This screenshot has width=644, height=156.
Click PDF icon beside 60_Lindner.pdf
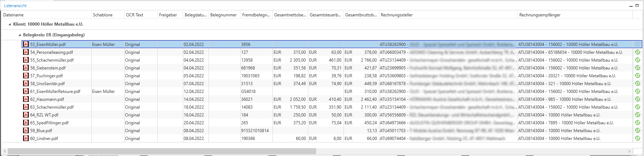point(26,139)
